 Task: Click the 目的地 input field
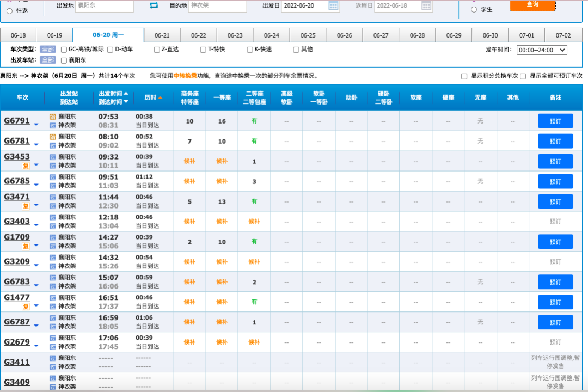click(217, 5)
